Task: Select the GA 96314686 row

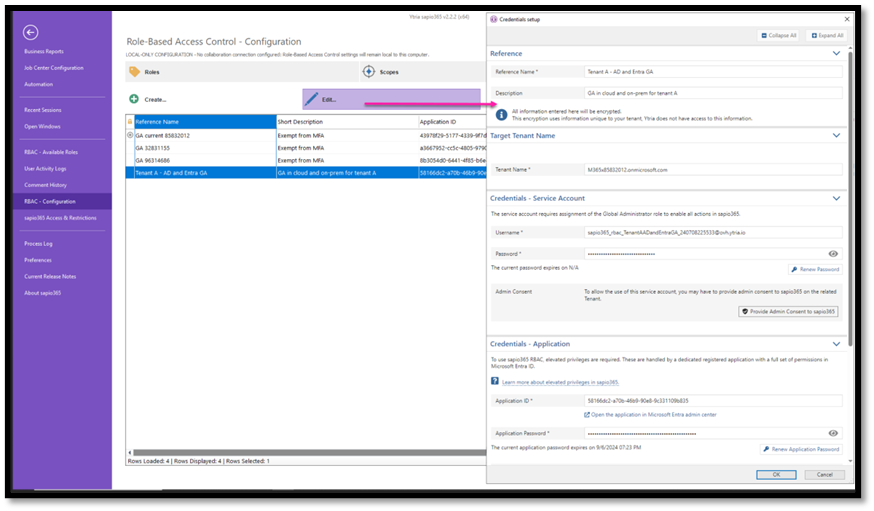Action: pyautogui.click(x=306, y=160)
